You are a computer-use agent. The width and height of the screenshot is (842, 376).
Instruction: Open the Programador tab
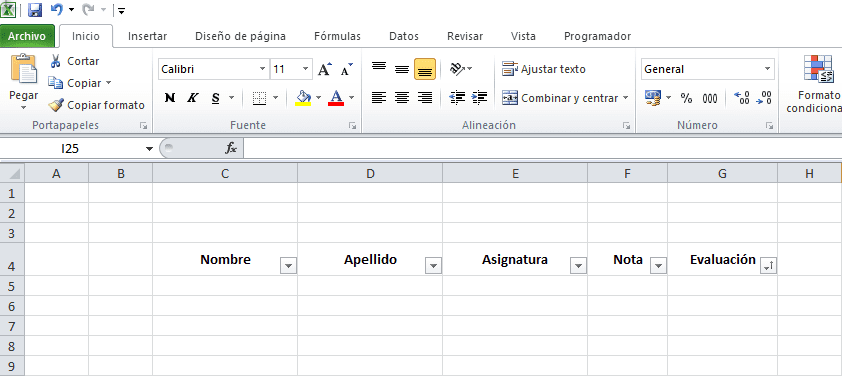[x=597, y=36]
